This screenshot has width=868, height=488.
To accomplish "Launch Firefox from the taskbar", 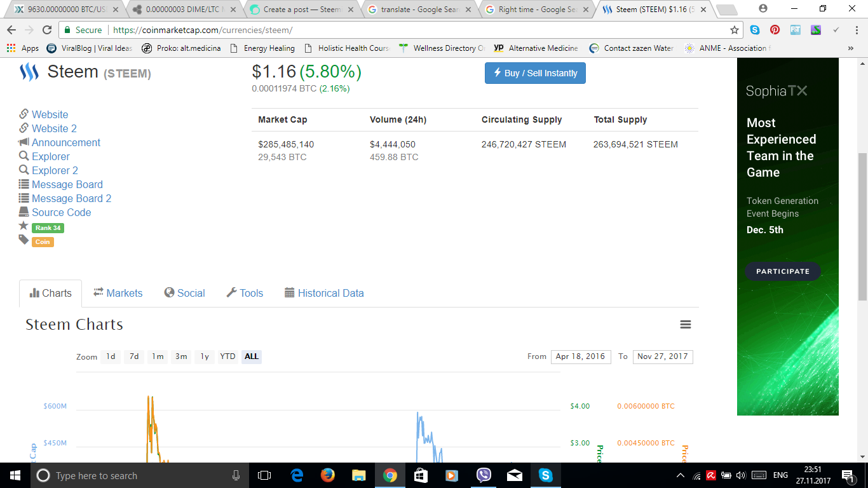I will (x=328, y=475).
